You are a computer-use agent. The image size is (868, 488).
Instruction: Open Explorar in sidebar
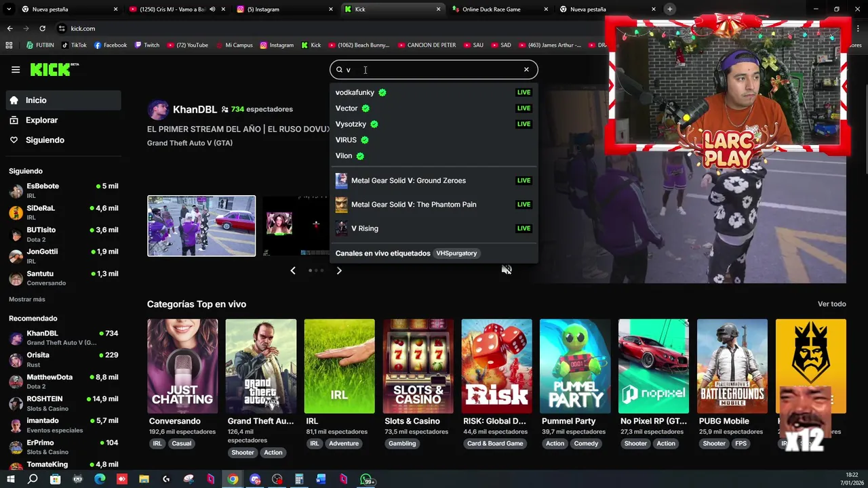[x=64, y=120]
